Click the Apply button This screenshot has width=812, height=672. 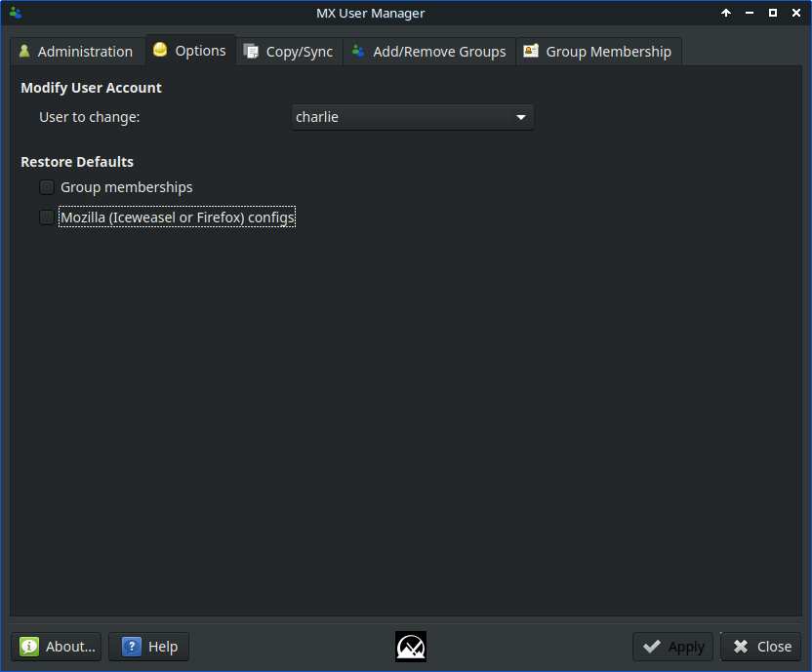coord(672,647)
